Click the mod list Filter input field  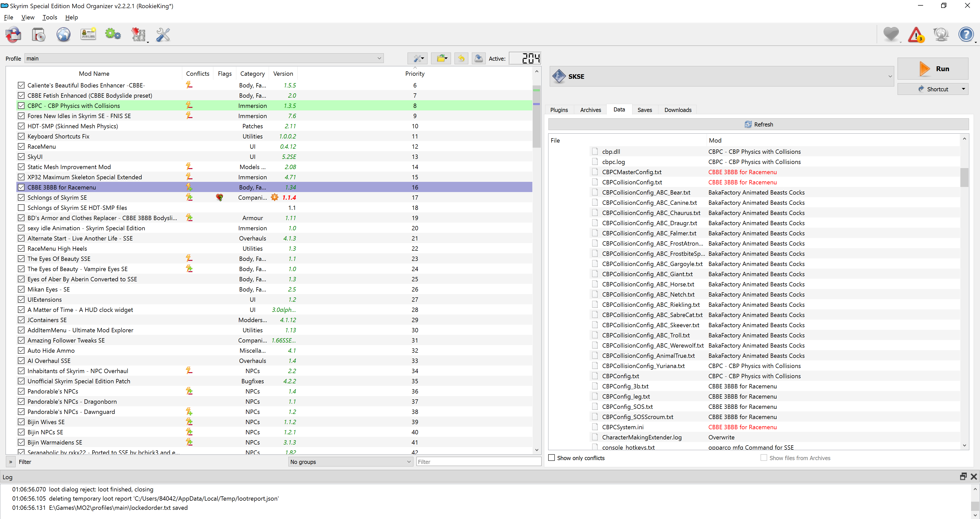pyautogui.click(x=479, y=462)
